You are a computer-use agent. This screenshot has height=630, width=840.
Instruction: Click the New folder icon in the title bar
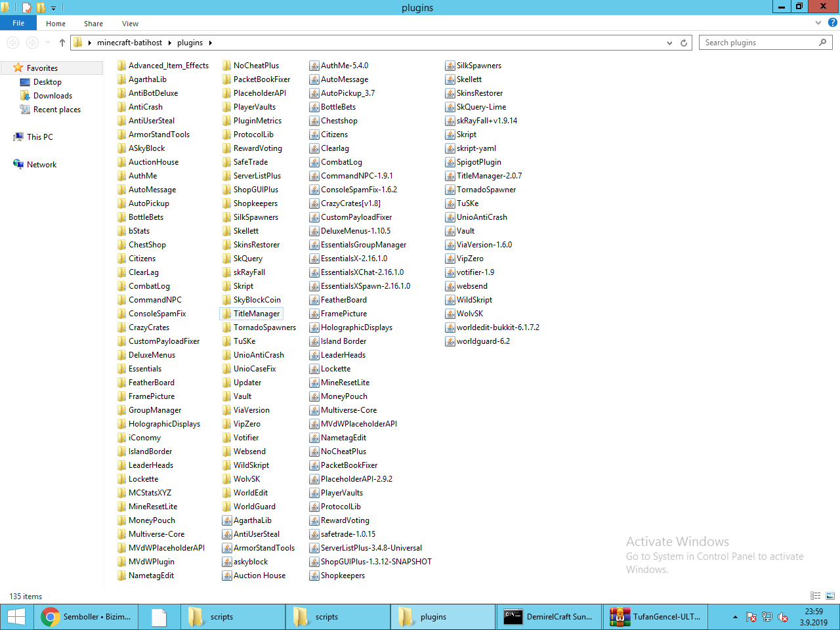click(x=41, y=8)
